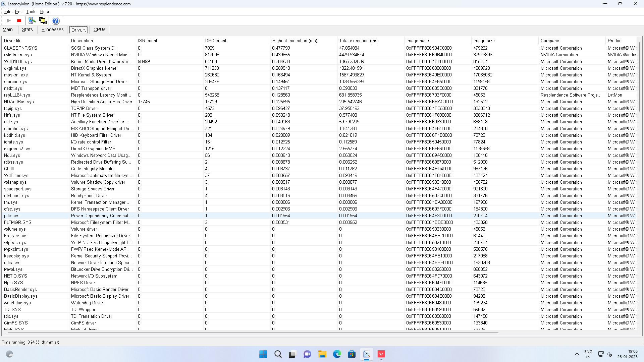The width and height of the screenshot is (644, 362).
Task: Click total execution value 4479.934674
Action: pos(352,55)
